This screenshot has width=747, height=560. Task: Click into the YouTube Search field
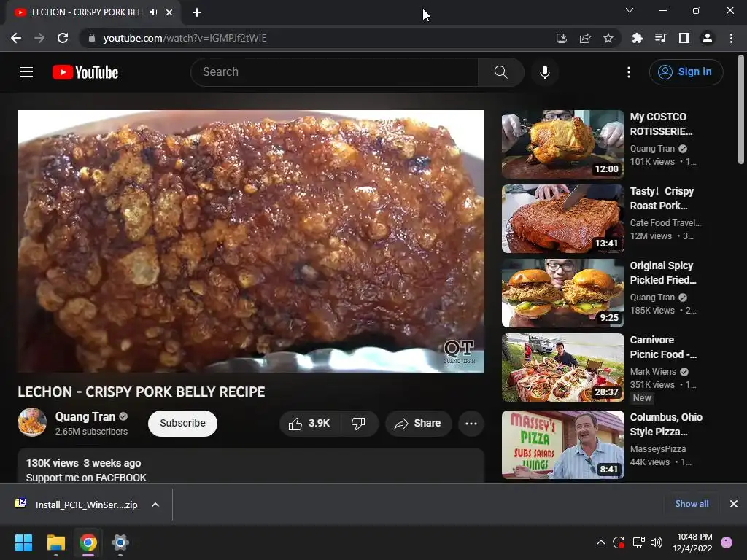(x=334, y=72)
